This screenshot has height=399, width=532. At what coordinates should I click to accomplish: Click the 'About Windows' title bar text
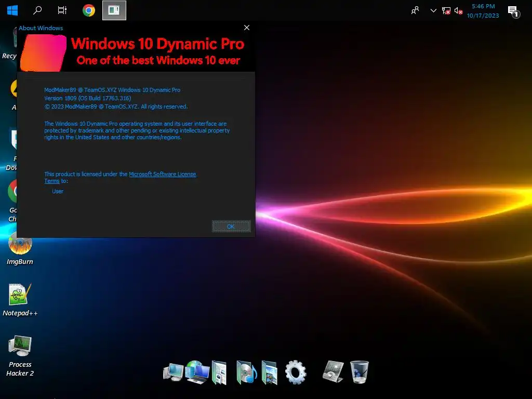41,28
